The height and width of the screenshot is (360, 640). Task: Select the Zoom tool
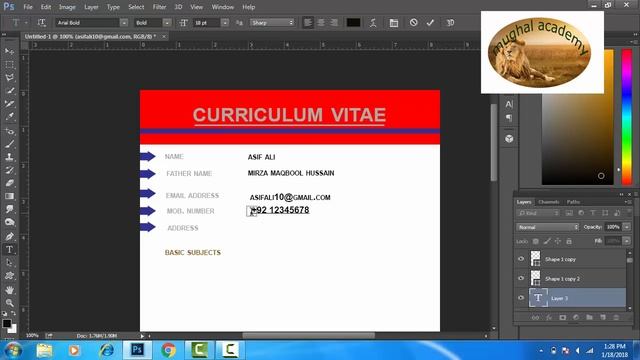pos(9,302)
